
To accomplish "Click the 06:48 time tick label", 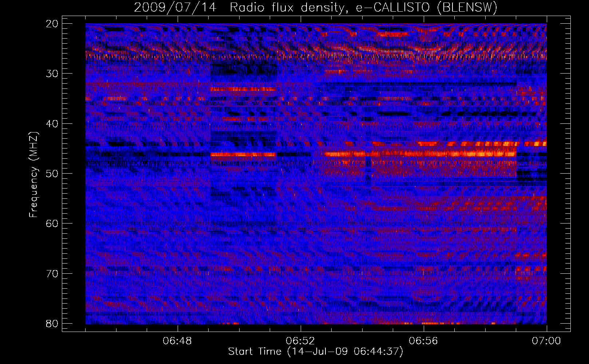I will pos(178,341).
